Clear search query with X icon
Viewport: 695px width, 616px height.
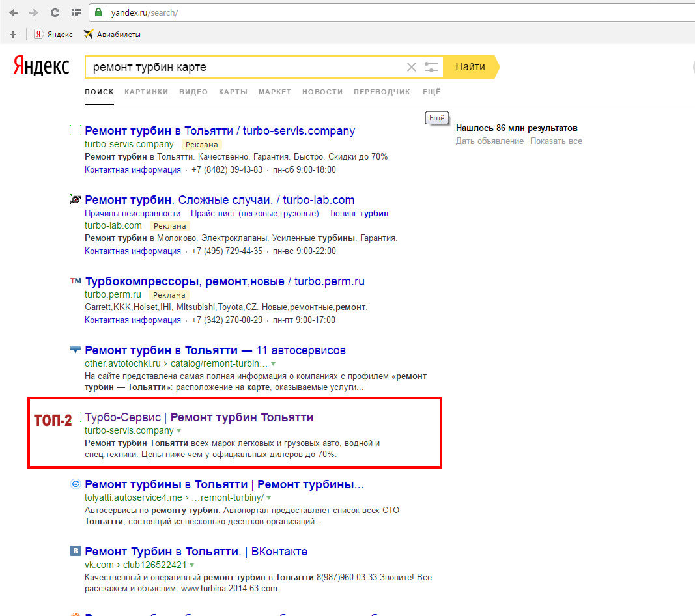(x=411, y=67)
